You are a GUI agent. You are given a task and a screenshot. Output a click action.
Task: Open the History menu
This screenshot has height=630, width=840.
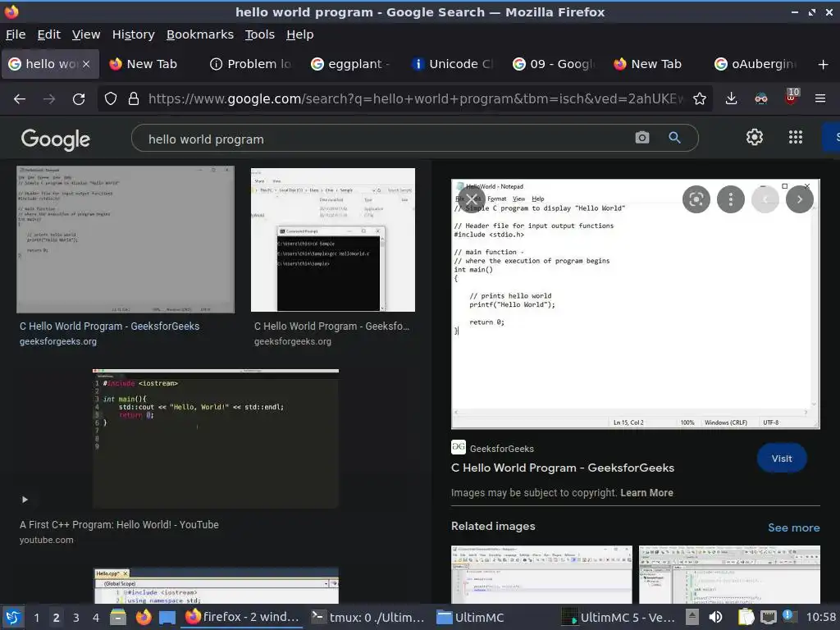tap(134, 34)
